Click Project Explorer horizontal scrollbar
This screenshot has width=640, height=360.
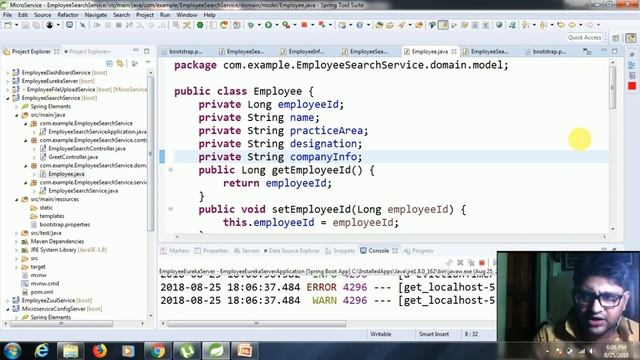coord(62,324)
